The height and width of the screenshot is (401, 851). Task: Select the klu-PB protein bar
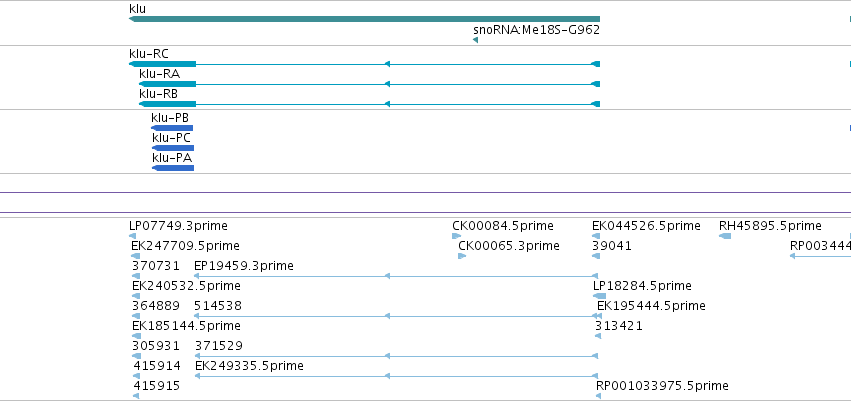tap(172, 128)
